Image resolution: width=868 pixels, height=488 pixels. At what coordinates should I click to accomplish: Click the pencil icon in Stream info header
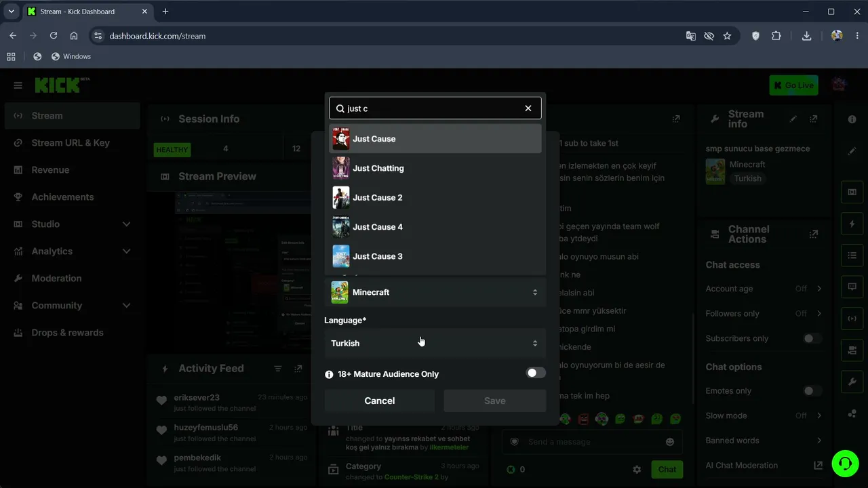pyautogui.click(x=793, y=119)
